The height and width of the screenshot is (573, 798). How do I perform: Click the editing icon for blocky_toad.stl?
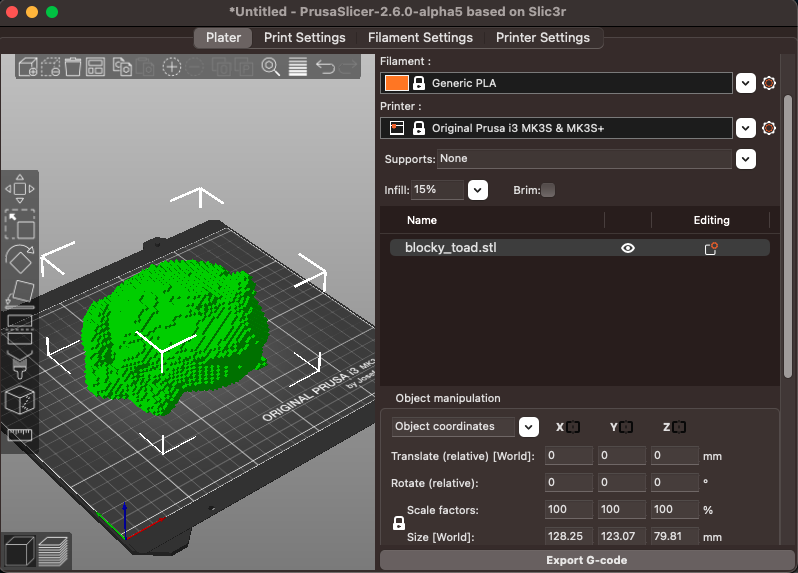[710, 248]
